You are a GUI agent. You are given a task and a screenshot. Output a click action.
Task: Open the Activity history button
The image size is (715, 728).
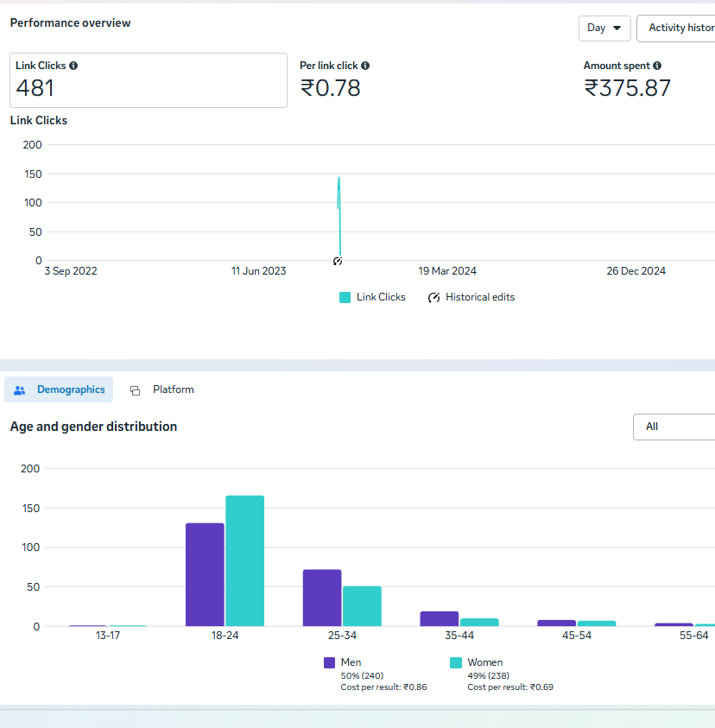click(x=680, y=28)
